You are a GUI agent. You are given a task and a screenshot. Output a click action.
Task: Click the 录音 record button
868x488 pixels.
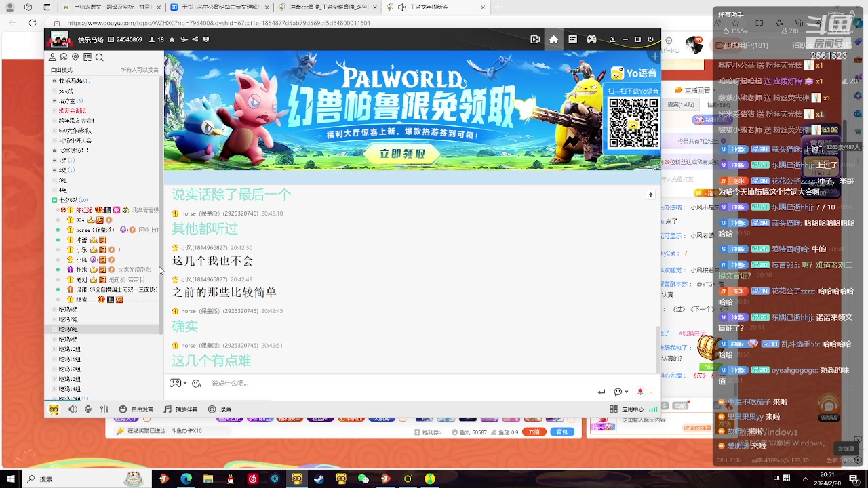[x=220, y=409]
